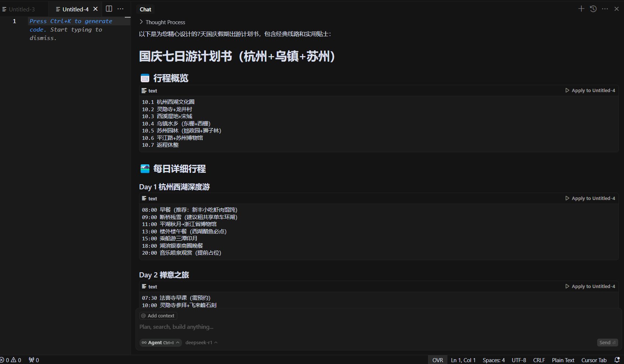Open chat panel more options ellipsis

605,9
